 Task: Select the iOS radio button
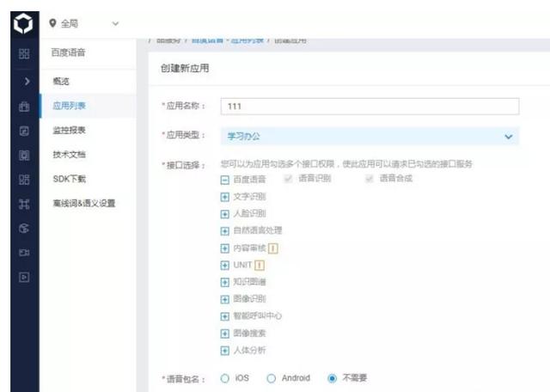[x=225, y=378]
